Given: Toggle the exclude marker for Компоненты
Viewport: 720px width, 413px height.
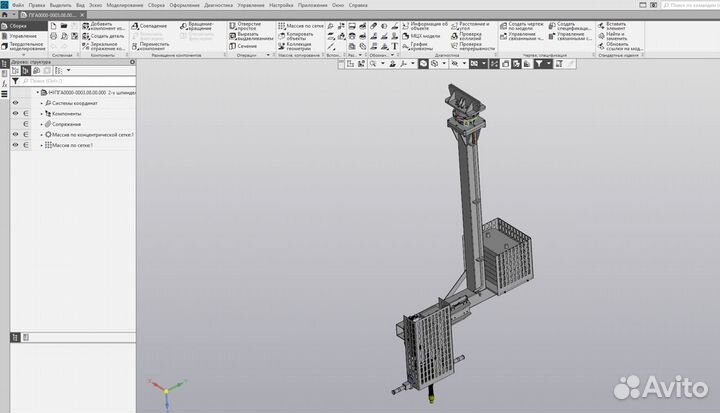Looking at the screenshot, I should point(26,113).
